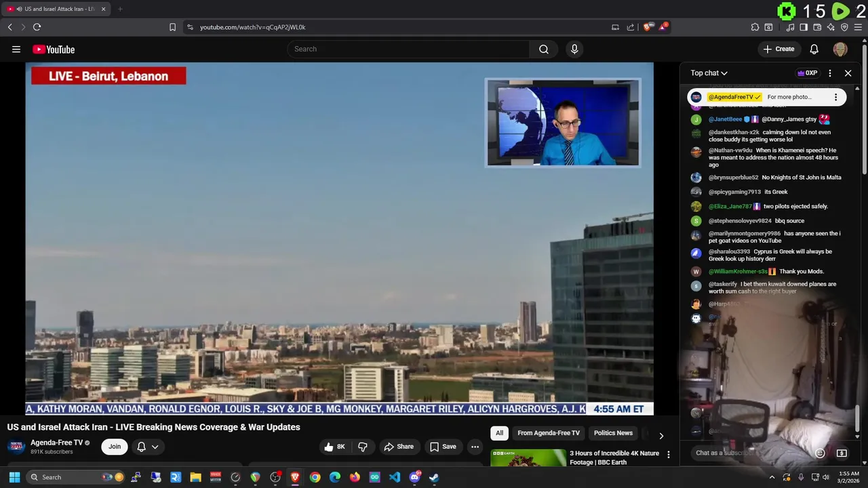Click the Create button
The height and width of the screenshot is (488, 868).
[778, 49]
